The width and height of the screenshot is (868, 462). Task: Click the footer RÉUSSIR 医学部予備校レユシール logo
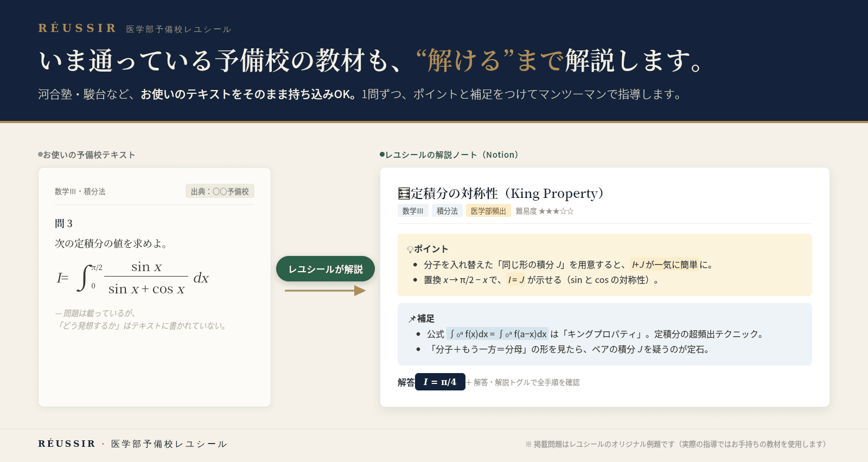[132, 444]
